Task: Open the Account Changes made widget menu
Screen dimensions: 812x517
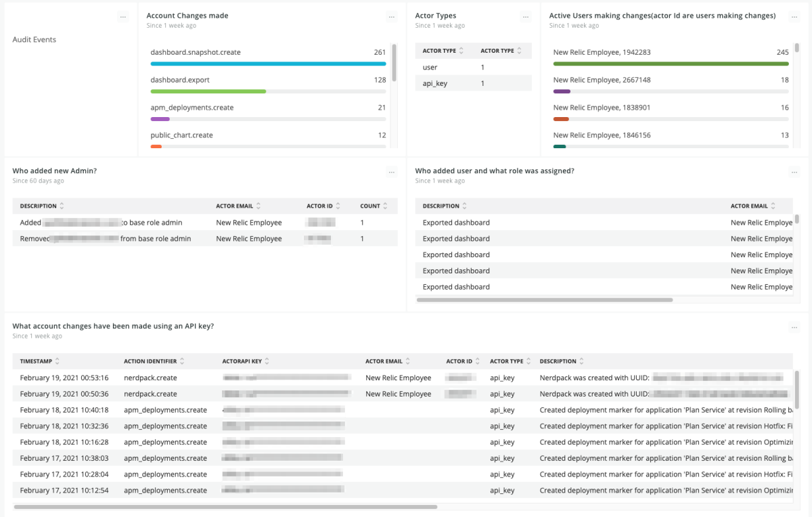Action: click(391, 17)
